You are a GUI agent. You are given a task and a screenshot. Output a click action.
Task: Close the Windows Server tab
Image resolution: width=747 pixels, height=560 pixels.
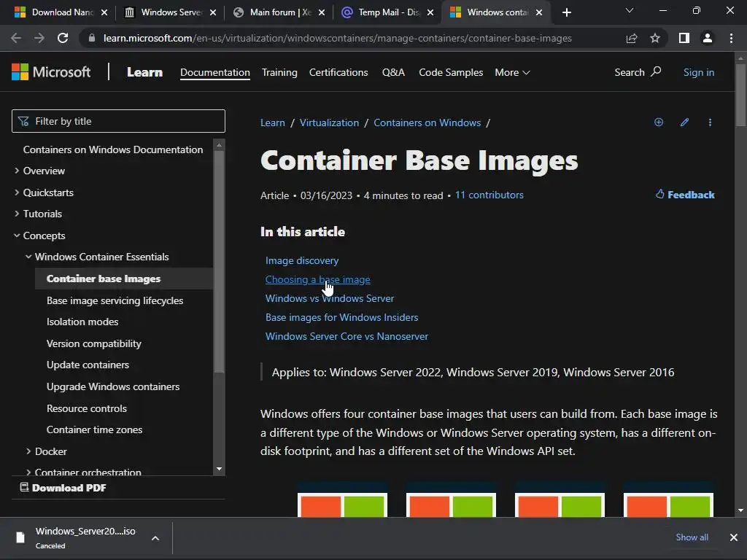point(213,12)
